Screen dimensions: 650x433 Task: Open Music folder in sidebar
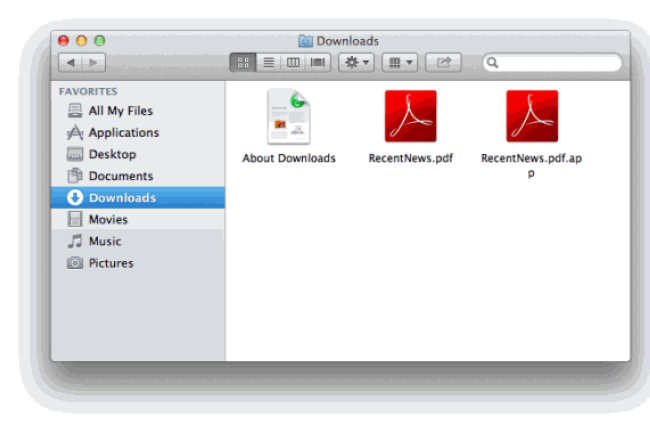pyautogui.click(x=104, y=241)
